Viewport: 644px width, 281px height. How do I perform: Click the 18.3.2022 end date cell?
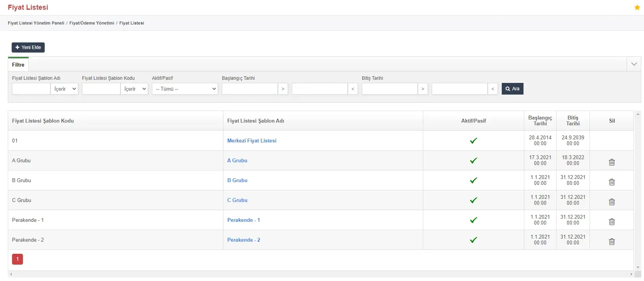pos(573,160)
